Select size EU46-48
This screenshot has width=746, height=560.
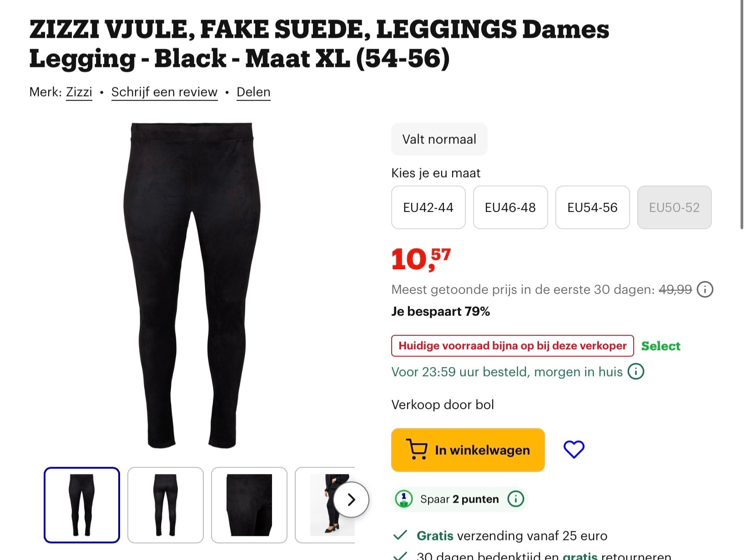(510, 207)
